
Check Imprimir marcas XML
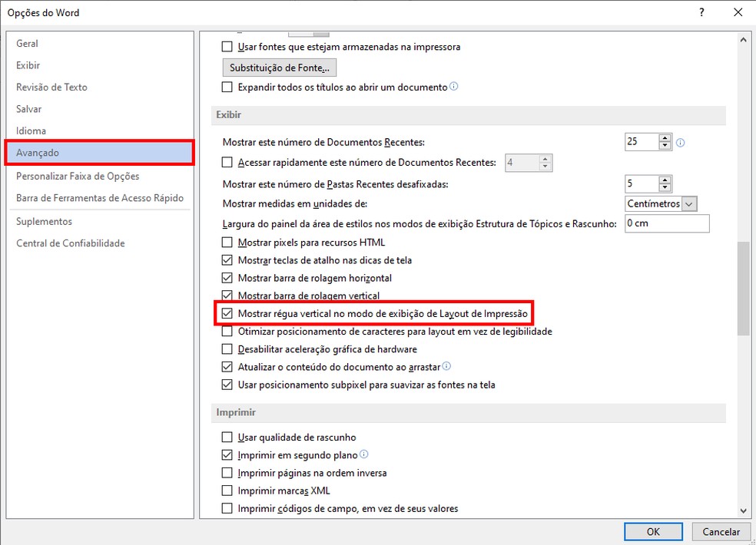[227, 490]
